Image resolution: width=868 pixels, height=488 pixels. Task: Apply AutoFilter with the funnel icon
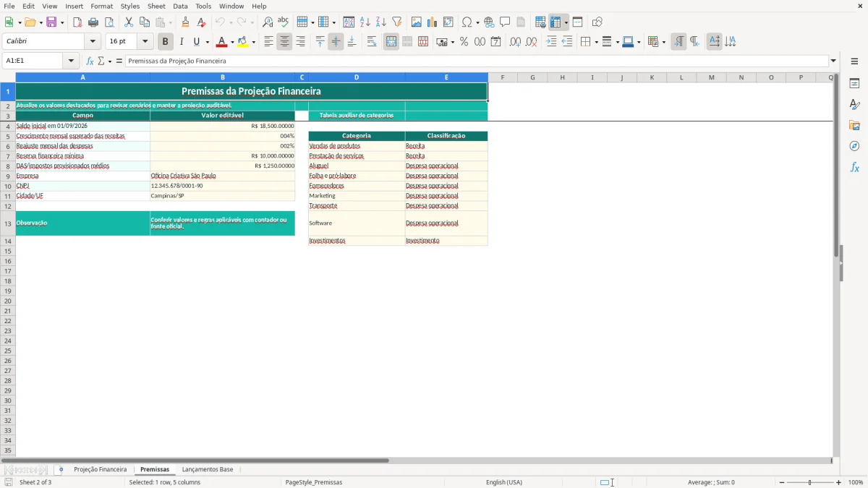point(397,22)
